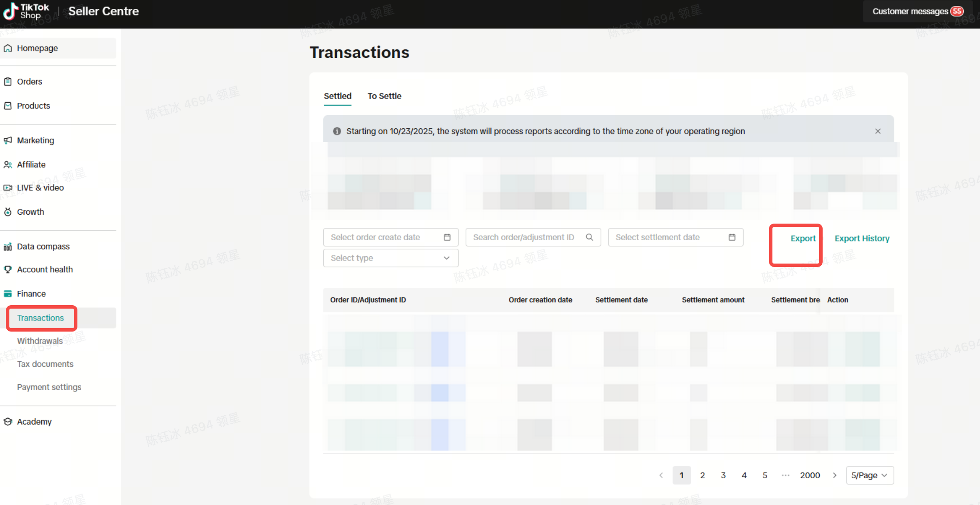
Task: Open Export History
Action: point(862,238)
